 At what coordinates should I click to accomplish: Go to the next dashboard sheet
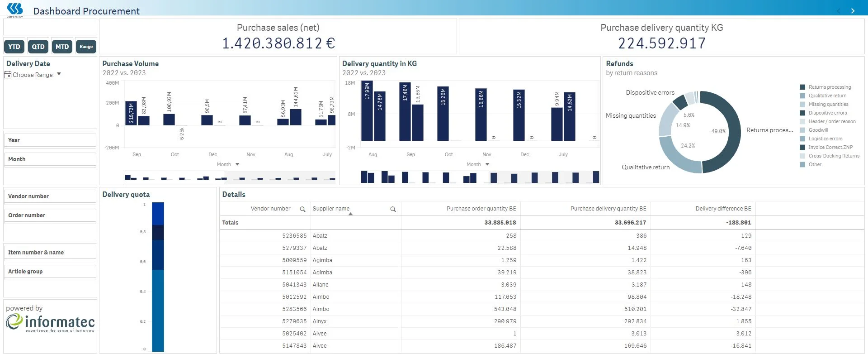(x=853, y=11)
